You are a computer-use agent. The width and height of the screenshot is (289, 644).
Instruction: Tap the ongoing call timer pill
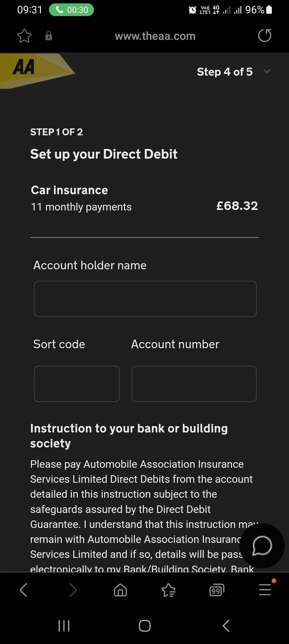tap(71, 10)
